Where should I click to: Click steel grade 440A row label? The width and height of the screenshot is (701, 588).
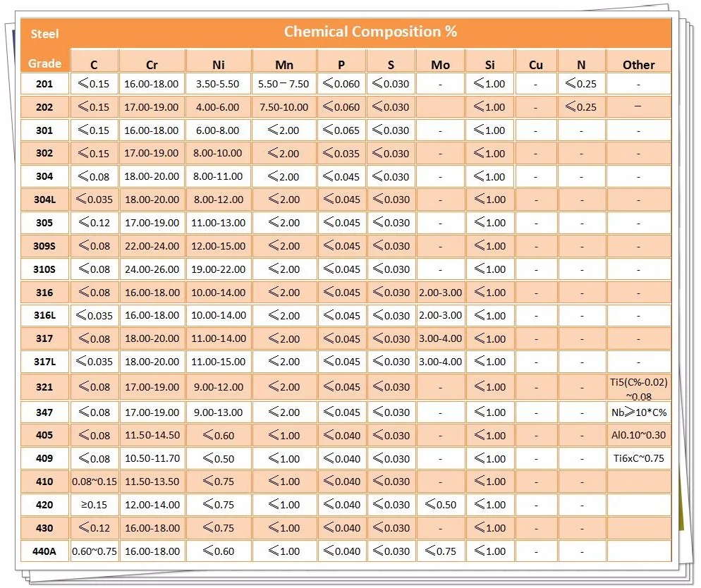[x=45, y=551]
